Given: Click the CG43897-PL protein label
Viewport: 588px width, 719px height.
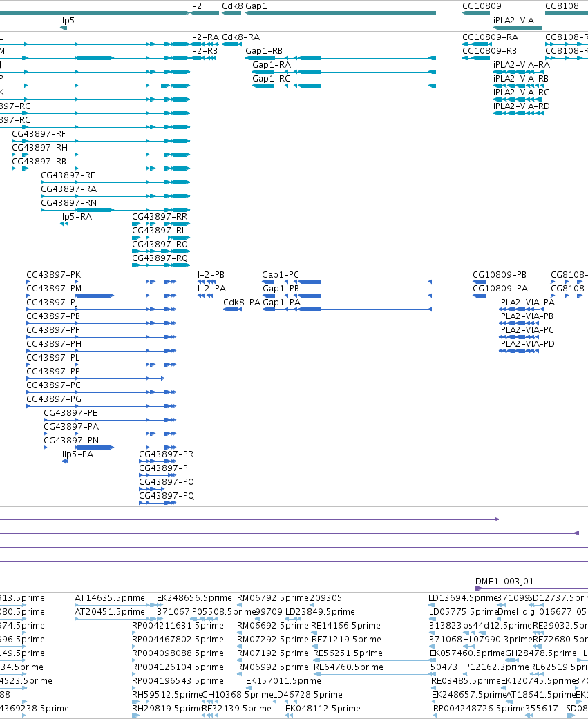Looking at the screenshot, I should [x=53, y=358].
